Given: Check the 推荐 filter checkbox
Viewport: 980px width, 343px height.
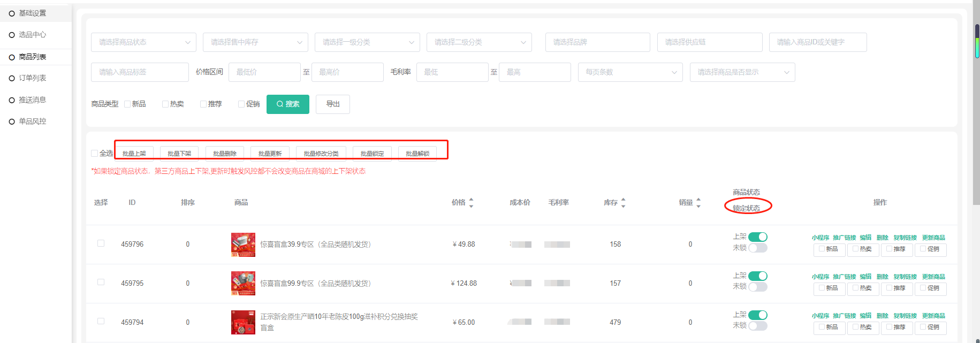Looking at the screenshot, I should [203, 104].
